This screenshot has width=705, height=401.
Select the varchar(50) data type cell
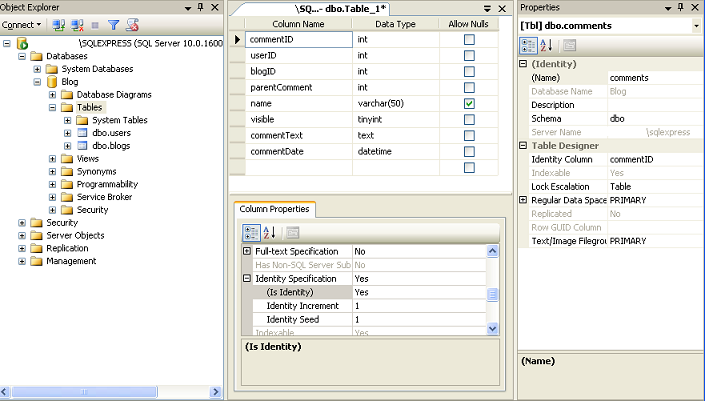tap(396, 103)
